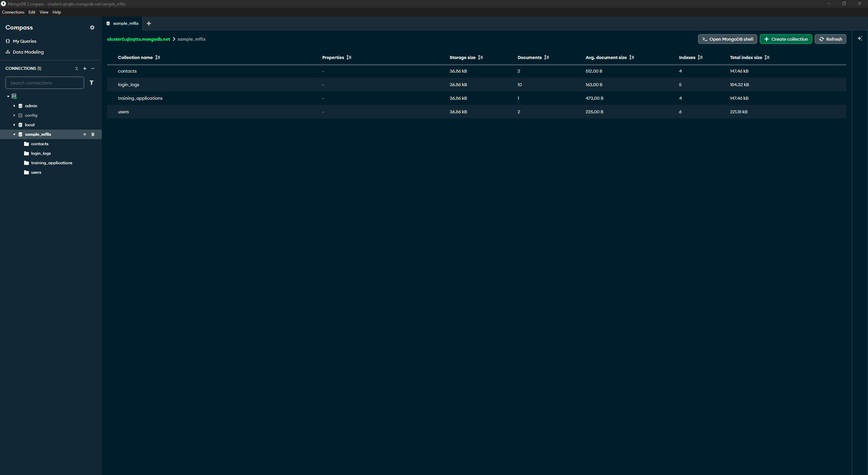Viewport: 868px width, 475px height.
Task: Open the AI assistant sparkle icon
Action: tap(860, 39)
